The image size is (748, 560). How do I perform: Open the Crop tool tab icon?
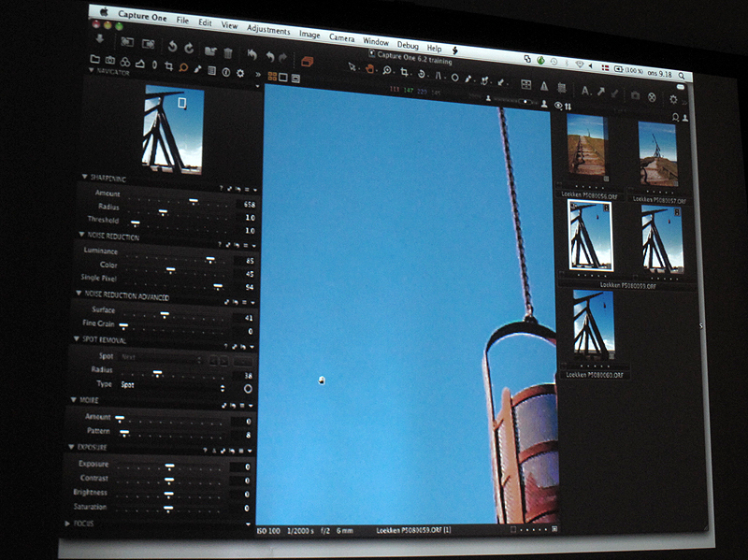pyautogui.click(x=168, y=65)
